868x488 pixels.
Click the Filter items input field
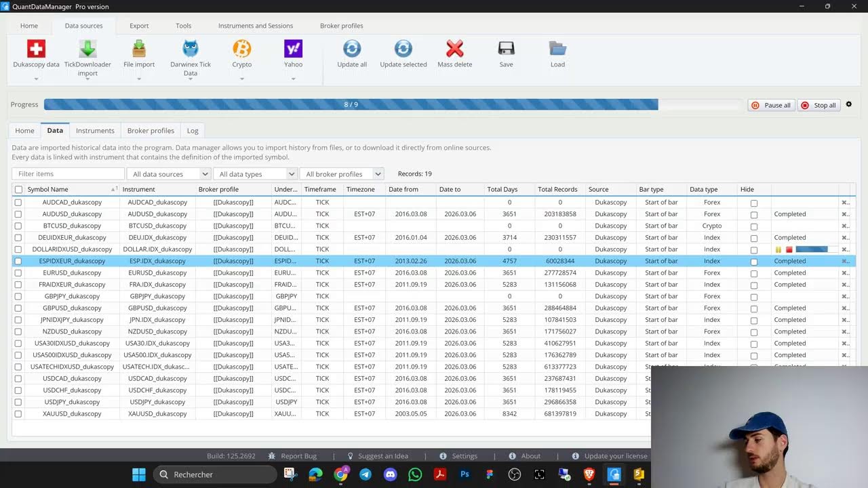(68, 174)
